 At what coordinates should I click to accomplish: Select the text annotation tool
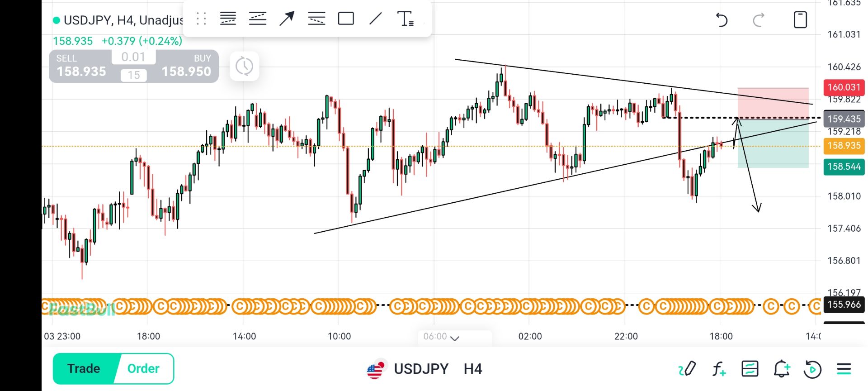[x=405, y=19]
